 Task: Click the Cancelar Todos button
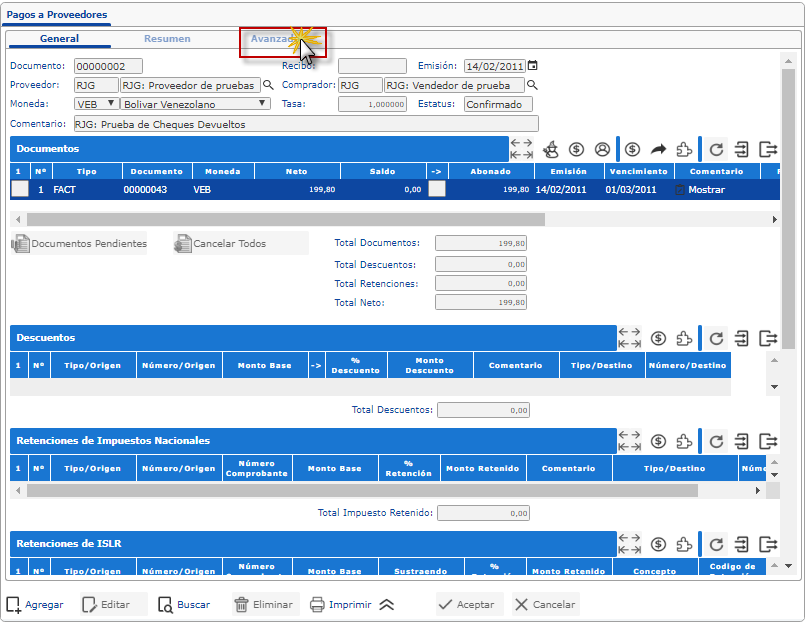(220, 244)
